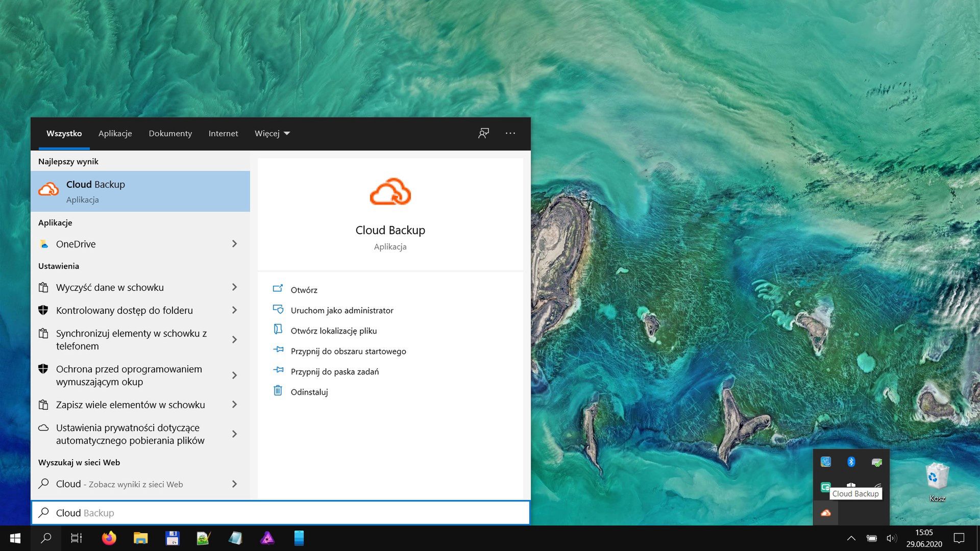Launch Firefox from the taskbar
The image size is (980, 551).
click(x=109, y=538)
